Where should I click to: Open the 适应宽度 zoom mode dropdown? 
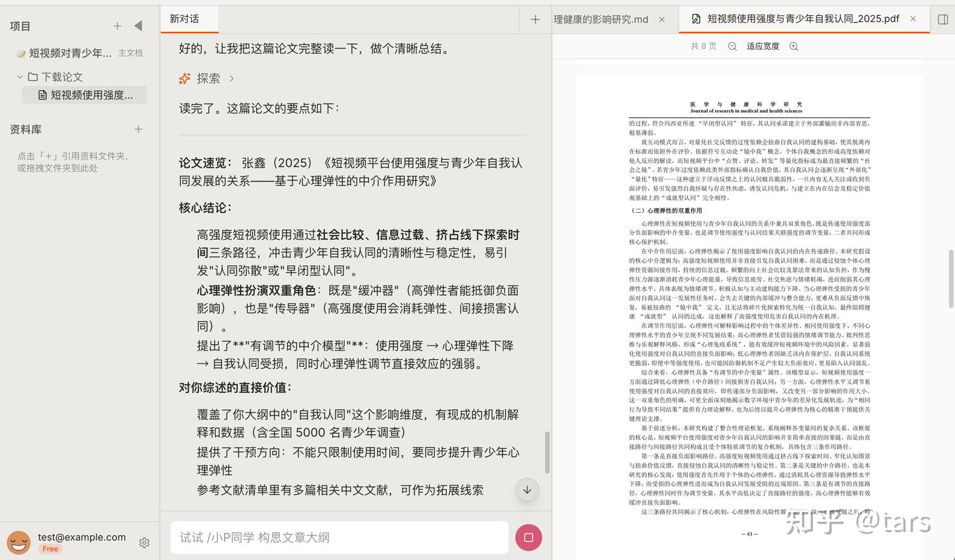coord(763,46)
